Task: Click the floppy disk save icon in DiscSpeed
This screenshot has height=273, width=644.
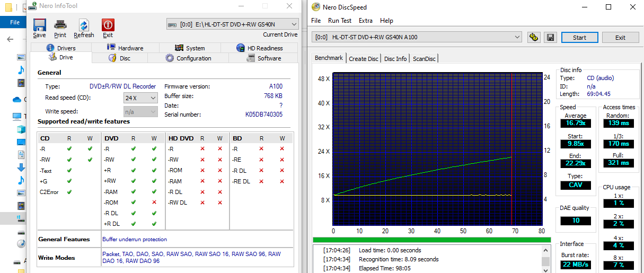Action: (551, 37)
